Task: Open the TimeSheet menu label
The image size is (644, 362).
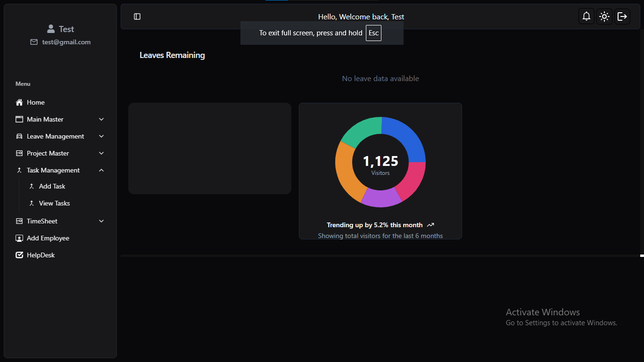Action: pos(42,221)
